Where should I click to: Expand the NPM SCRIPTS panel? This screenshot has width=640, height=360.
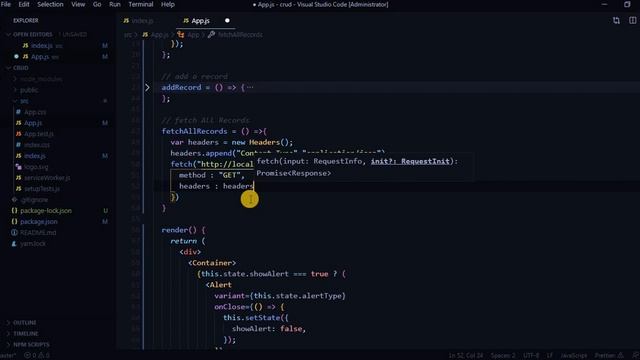click(31, 344)
